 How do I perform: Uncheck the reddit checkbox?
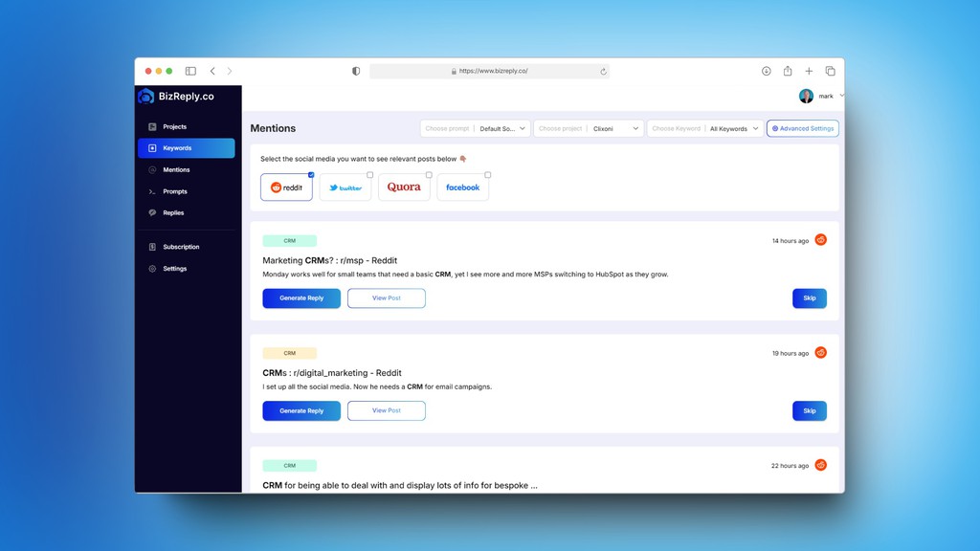point(311,175)
